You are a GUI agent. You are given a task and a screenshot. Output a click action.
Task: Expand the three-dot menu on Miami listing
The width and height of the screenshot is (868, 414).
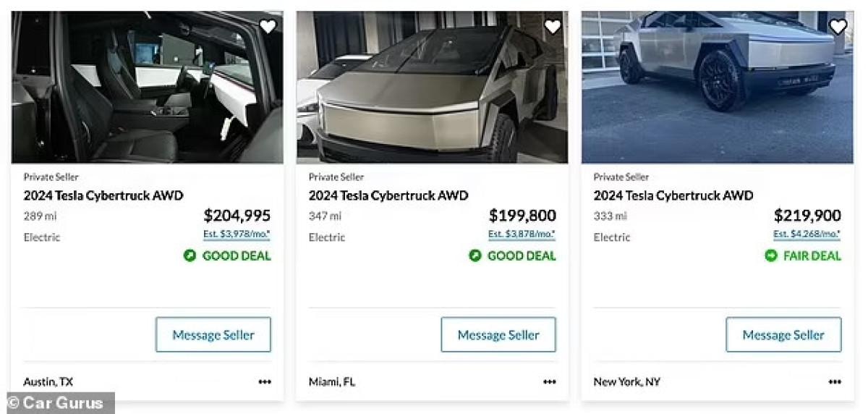(x=550, y=382)
